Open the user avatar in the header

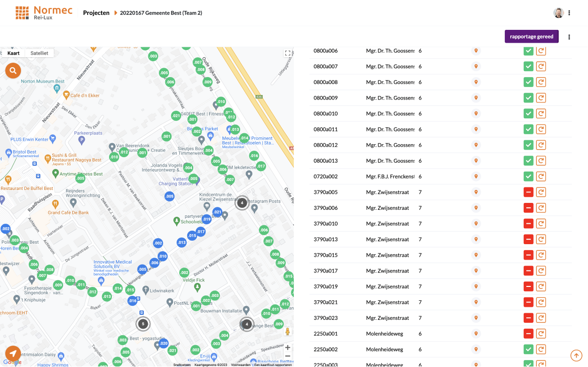(x=558, y=13)
